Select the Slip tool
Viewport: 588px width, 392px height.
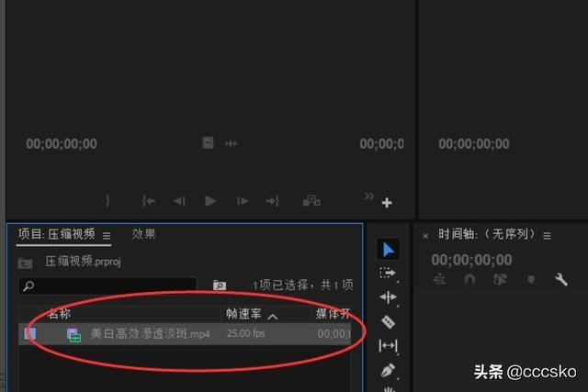[x=388, y=346]
